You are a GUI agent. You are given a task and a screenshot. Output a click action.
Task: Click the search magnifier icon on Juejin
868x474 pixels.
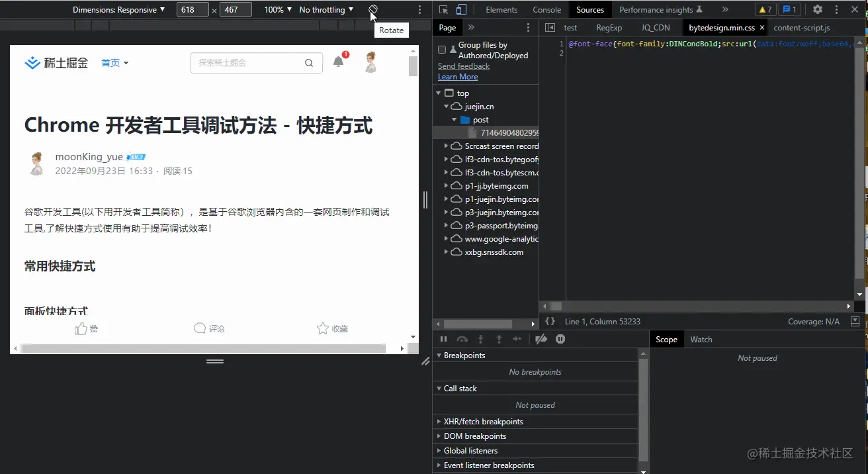pyautogui.click(x=309, y=64)
